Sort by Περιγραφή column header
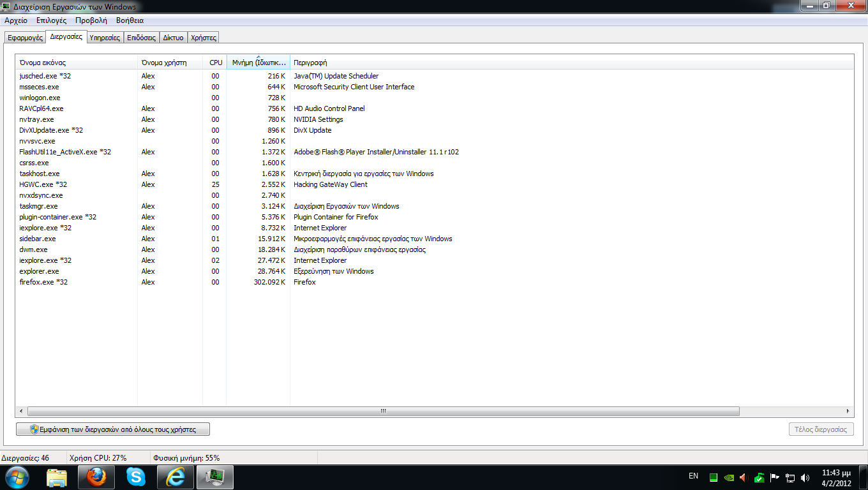The image size is (868, 490). coord(572,63)
